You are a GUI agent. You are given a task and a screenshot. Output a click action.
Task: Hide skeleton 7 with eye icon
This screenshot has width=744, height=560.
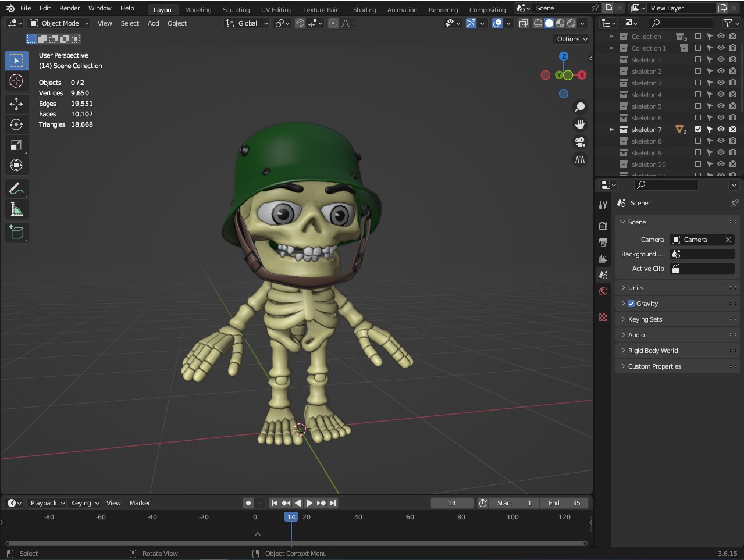point(721,130)
